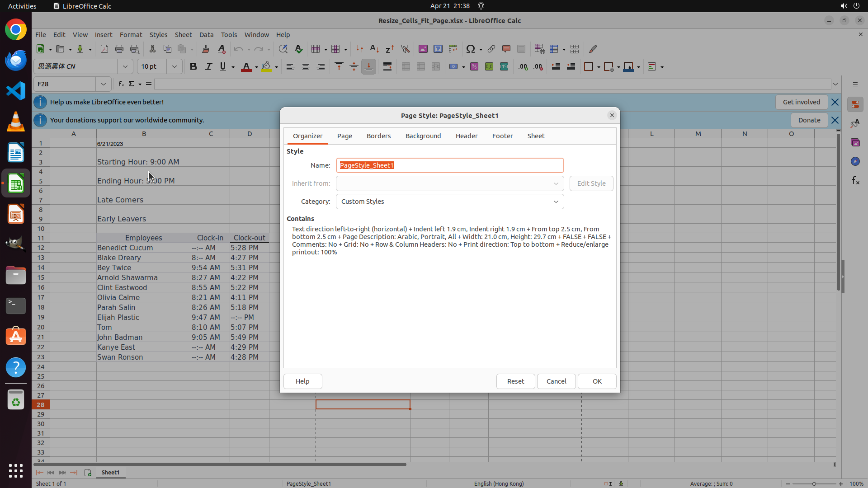The height and width of the screenshot is (488, 868).
Task: Expand the Name Box dropdown arrow
Action: 104,84
